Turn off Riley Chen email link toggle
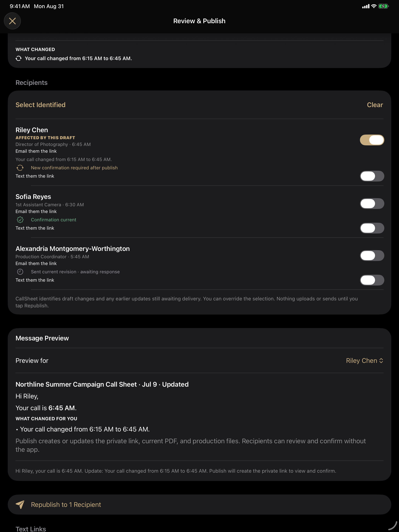This screenshot has height=532, width=399. point(372,140)
